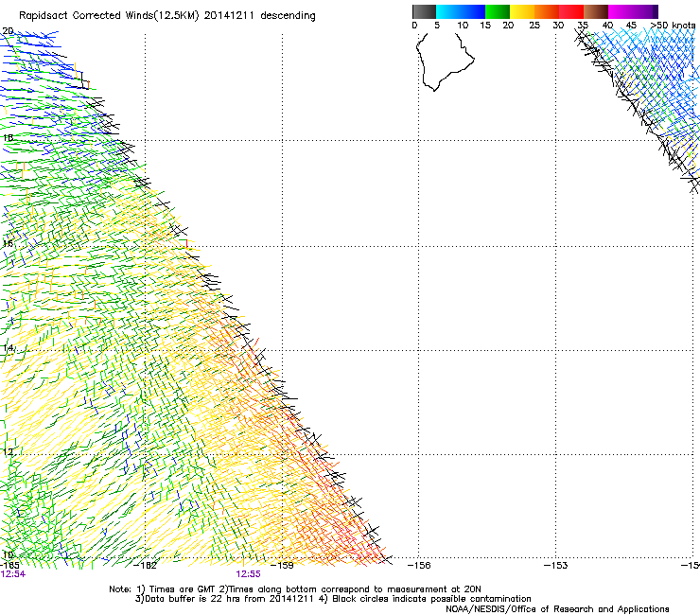Click the Hawaii island outline on the map

pyautogui.click(x=445, y=62)
